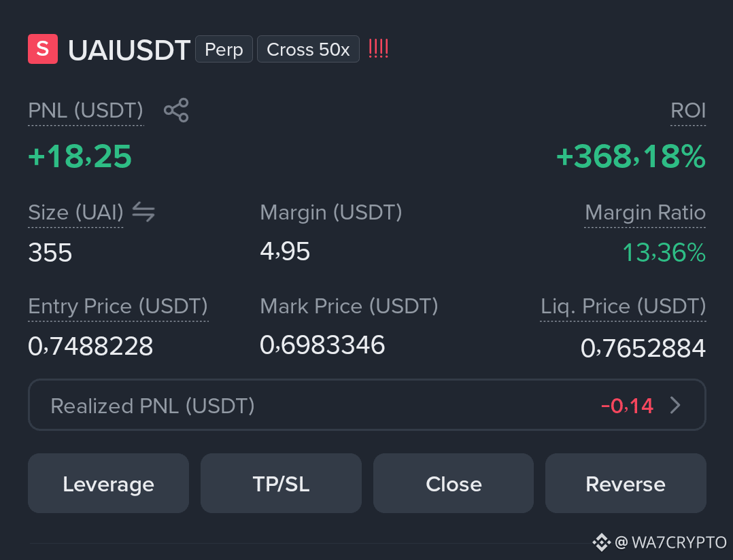Image resolution: width=733 pixels, height=560 pixels.
Task: Open the Leverage button
Action: click(109, 483)
